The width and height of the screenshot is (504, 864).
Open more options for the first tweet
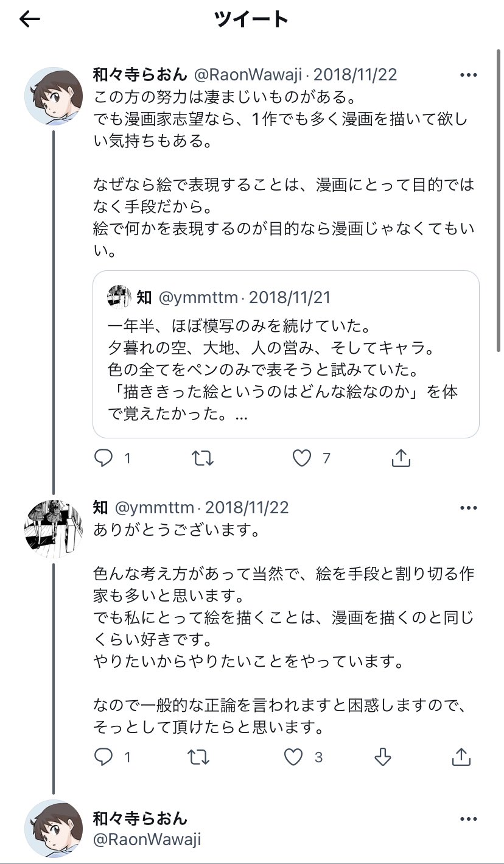click(x=468, y=76)
